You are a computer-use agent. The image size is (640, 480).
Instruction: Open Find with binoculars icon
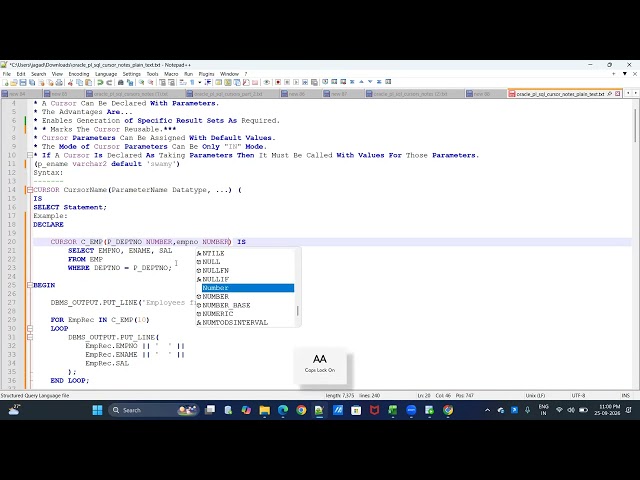(x=121, y=82)
